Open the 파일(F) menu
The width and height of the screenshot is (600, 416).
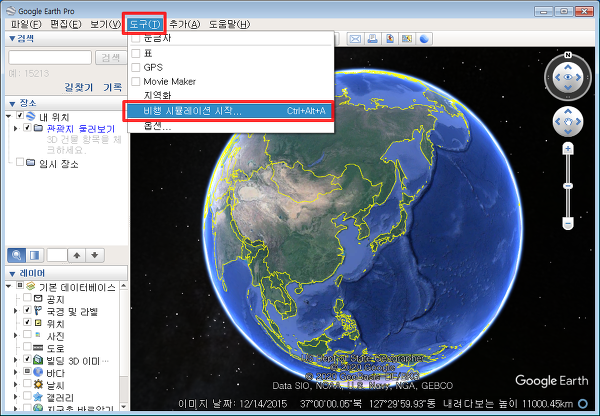[26, 24]
